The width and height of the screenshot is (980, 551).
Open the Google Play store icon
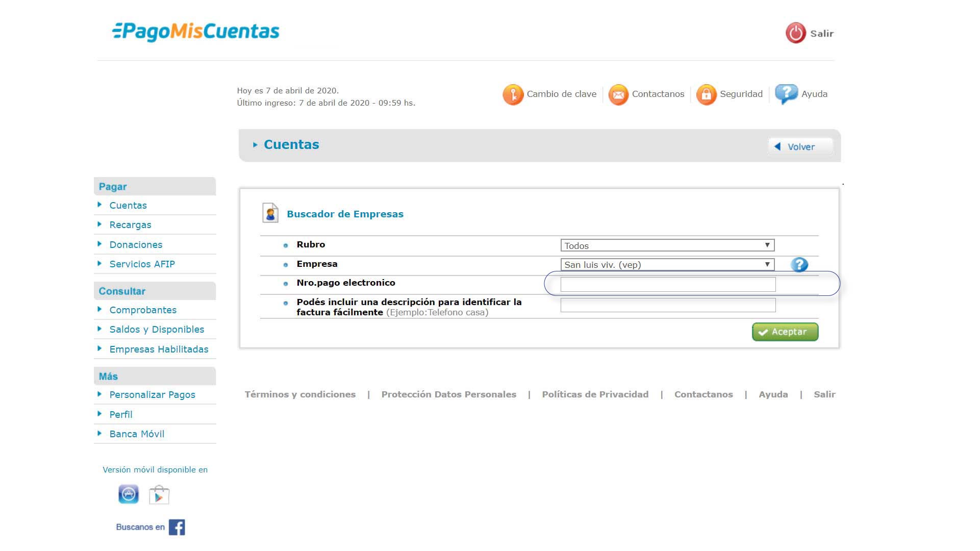click(x=159, y=495)
